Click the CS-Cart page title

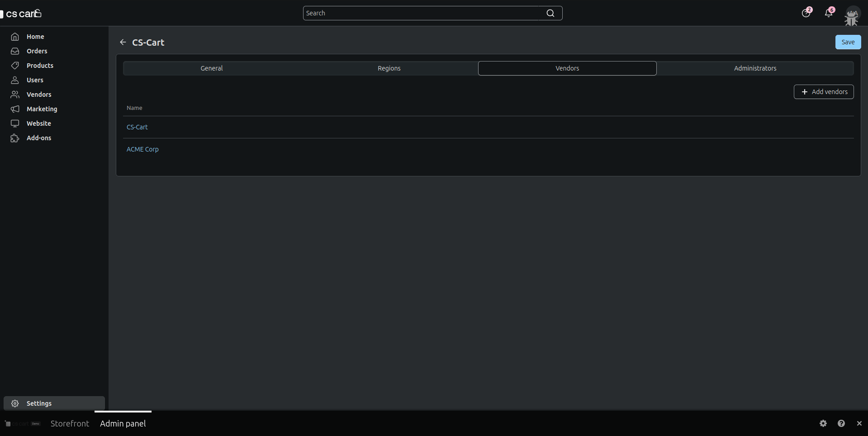148,43
